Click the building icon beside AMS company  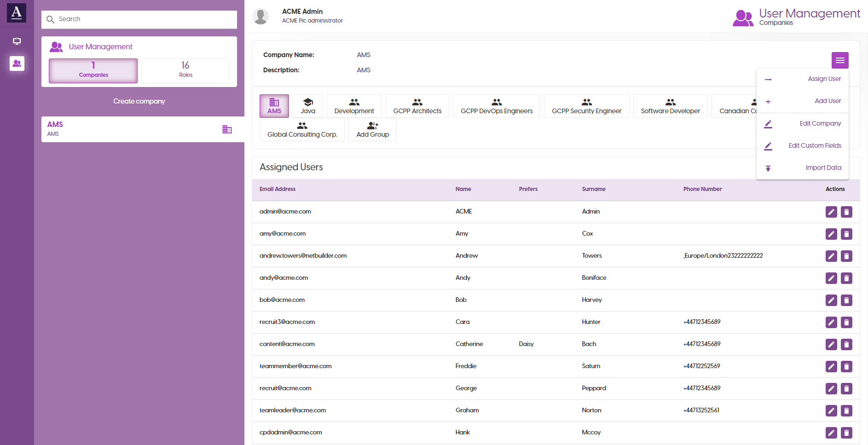(x=227, y=129)
